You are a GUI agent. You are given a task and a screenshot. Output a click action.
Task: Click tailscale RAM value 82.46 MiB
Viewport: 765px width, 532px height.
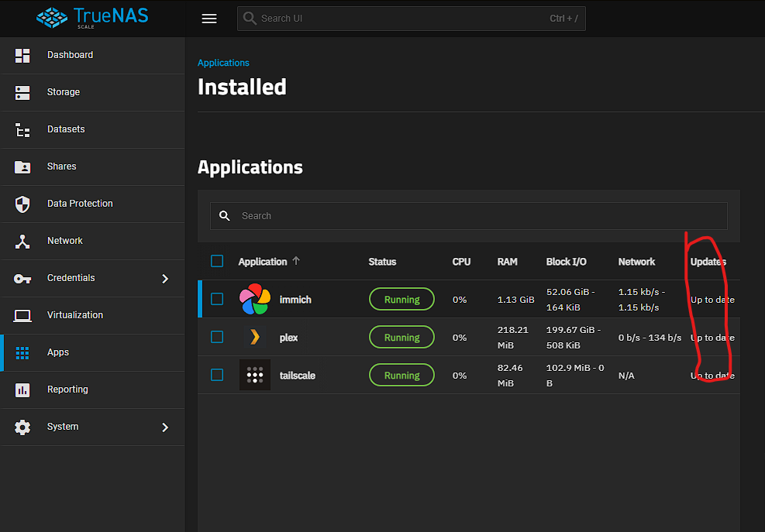click(x=510, y=376)
